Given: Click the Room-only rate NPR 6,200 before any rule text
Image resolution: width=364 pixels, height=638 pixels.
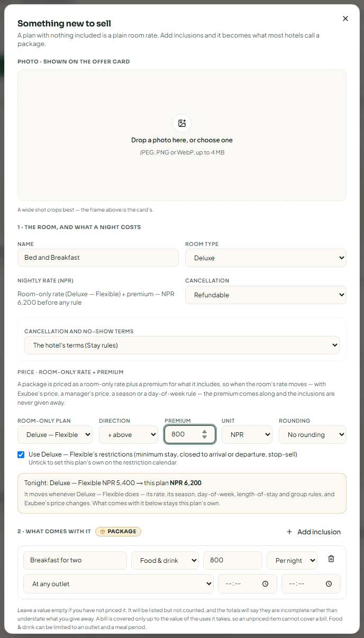Looking at the screenshot, I should (x=96, y=298).
